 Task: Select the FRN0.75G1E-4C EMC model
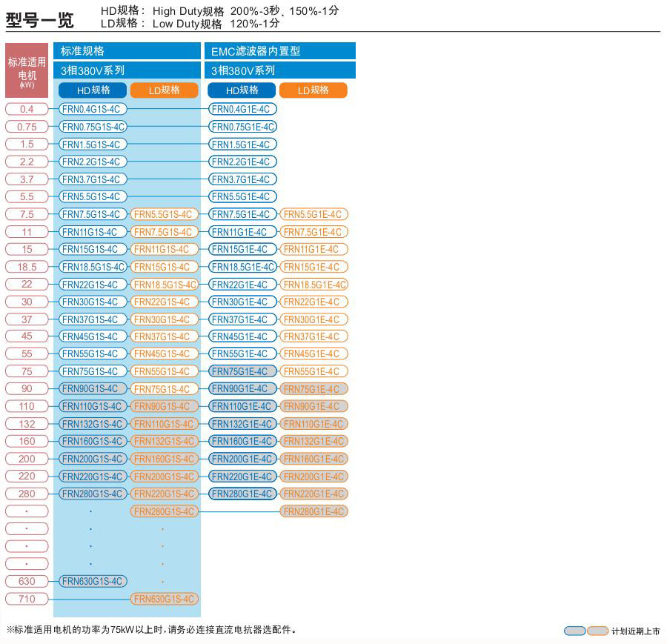[242, 127]
